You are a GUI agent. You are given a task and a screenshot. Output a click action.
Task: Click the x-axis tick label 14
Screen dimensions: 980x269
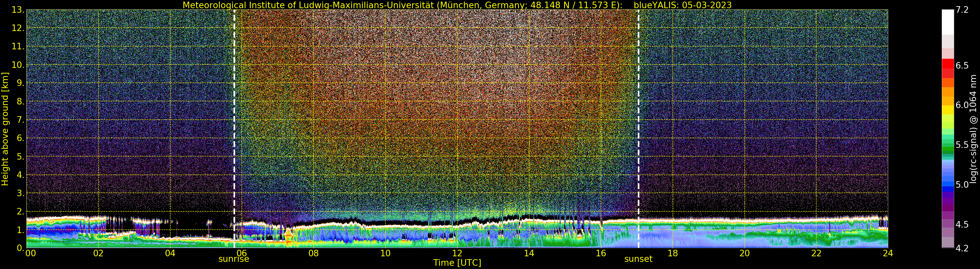pyautogui.click(x=529, y=253)
